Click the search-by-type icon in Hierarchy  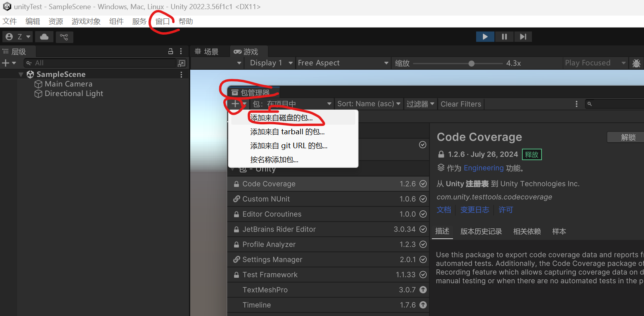[x=181, y=63]
